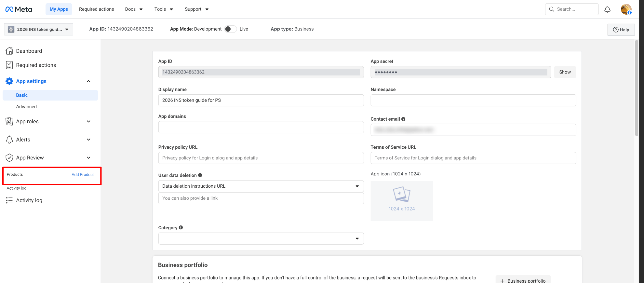Click the App settings gear icon
The image size is (644, 283).
[x=9, y=81]
